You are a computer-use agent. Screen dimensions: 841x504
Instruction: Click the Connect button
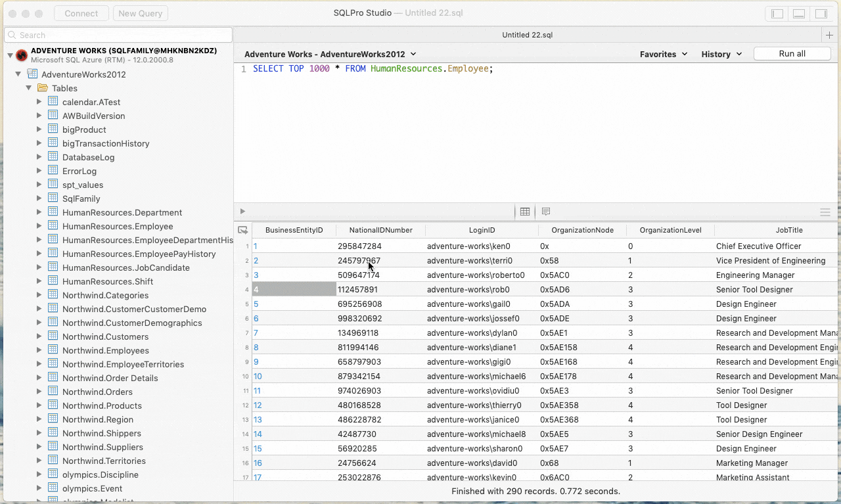point(81,13)
